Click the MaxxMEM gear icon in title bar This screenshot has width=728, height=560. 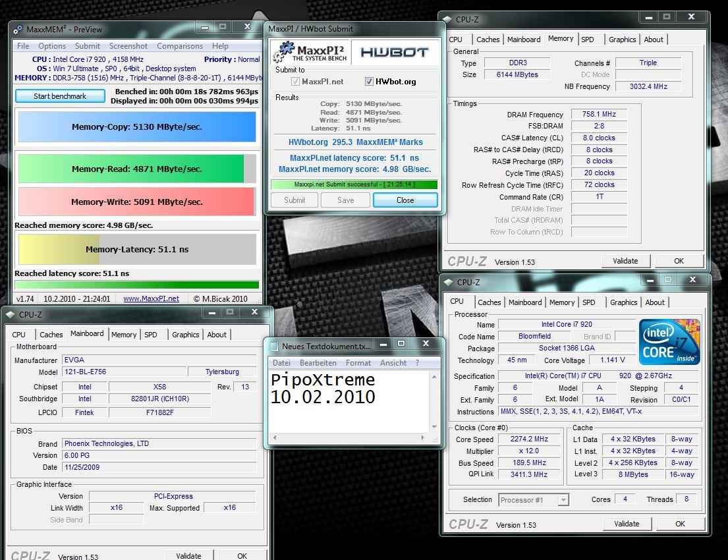tap(18, 30)
